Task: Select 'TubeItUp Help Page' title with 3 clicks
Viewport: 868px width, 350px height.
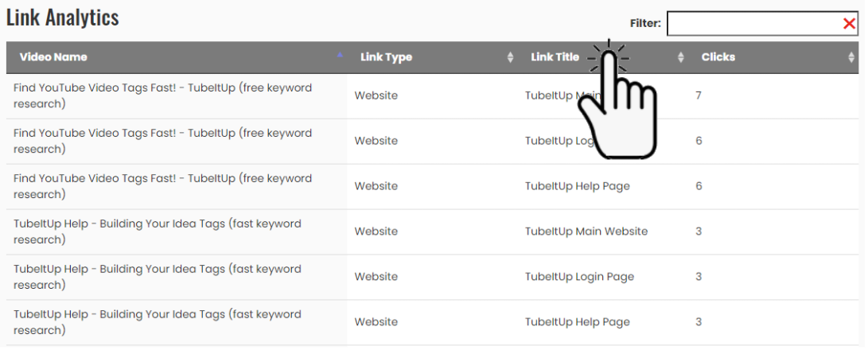Action: (578, 322)
